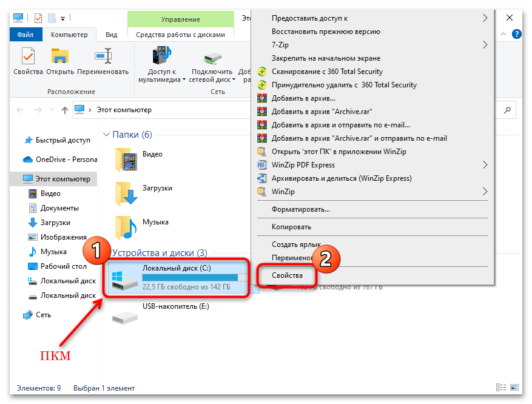532x404 pixels.
Task: Open Загрузки in the navigation pane
Action: pos(49,223)
